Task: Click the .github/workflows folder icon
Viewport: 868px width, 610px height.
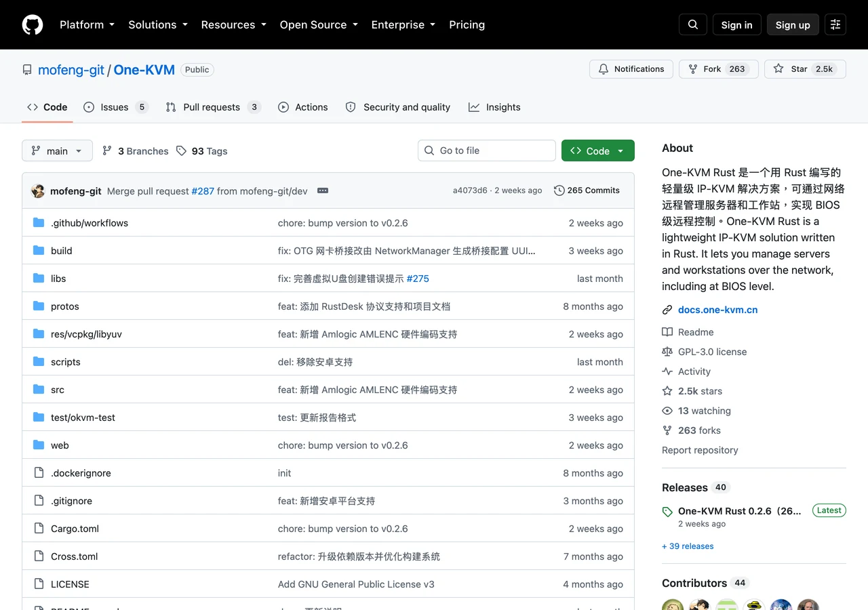Action: click(x=39, y=222)
